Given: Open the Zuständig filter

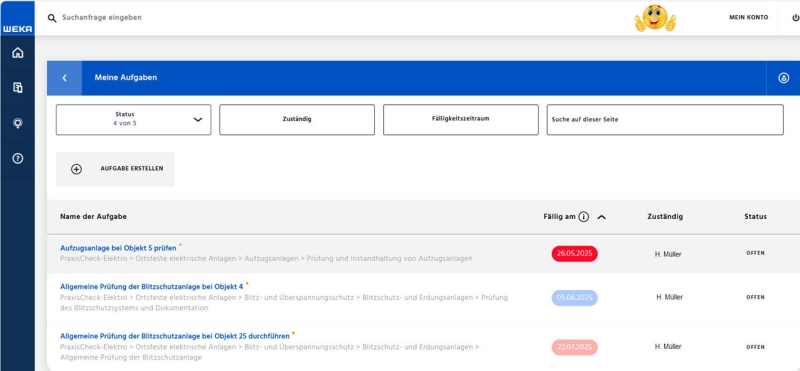Looking at the screenshot, I should (x=297, y=119).
